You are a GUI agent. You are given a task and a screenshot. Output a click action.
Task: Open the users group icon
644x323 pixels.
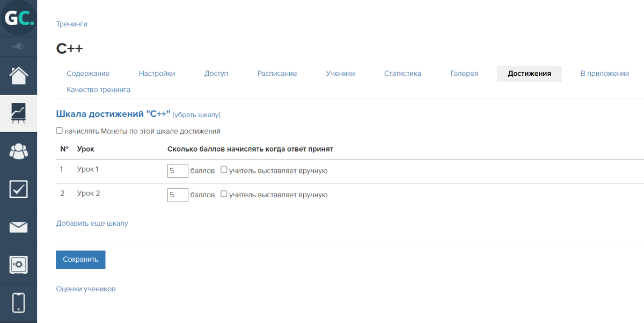(x=18, y=151)
